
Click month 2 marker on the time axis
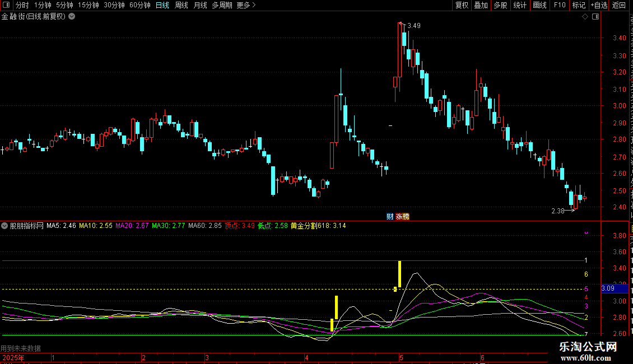[x=143, y=357]
